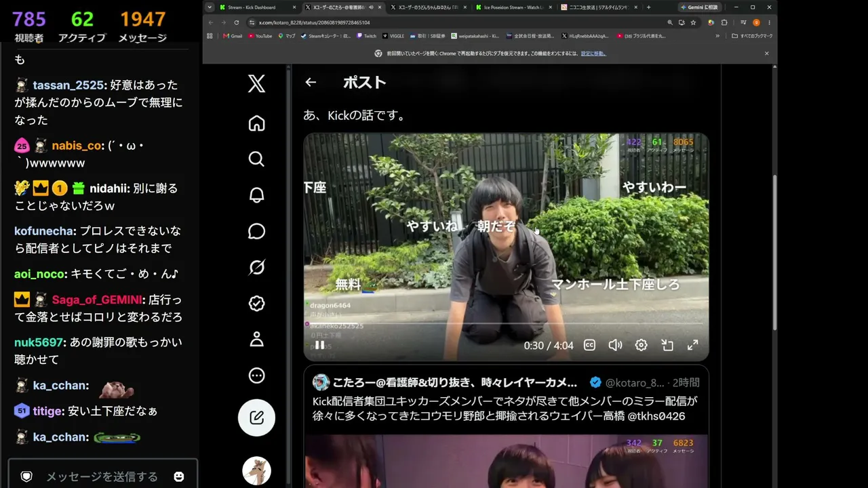Open the マップ bookmark
The image size is (868, 488).
(x=286, y=36)
